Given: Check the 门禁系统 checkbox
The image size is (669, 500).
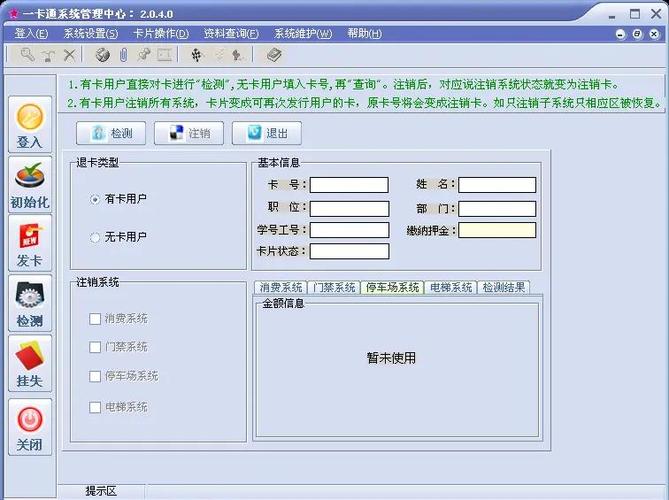Looking at the screenshot, I should pyautogui.click(x=95, y=347).
